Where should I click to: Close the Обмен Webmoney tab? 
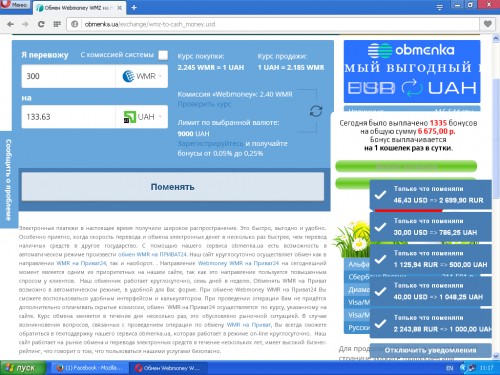119,7
